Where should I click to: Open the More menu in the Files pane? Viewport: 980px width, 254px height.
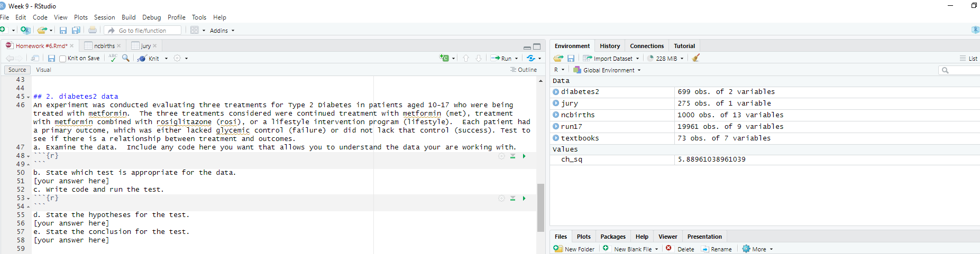click(757, 249)
